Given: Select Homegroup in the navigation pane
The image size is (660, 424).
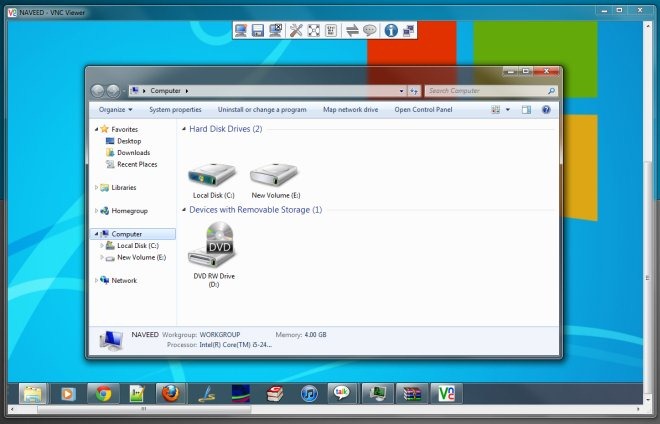Looking at the screenshot, I should [129, 211].
